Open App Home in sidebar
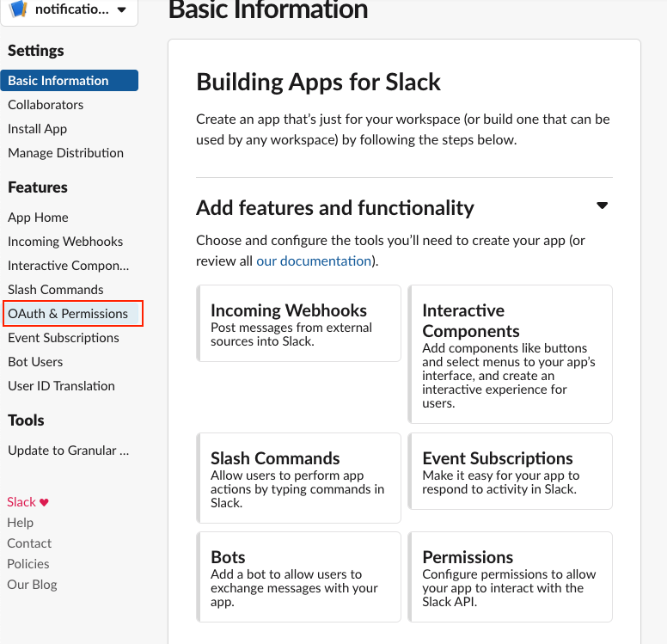Viewport: 667px width, 644px height. pos(38,218)
